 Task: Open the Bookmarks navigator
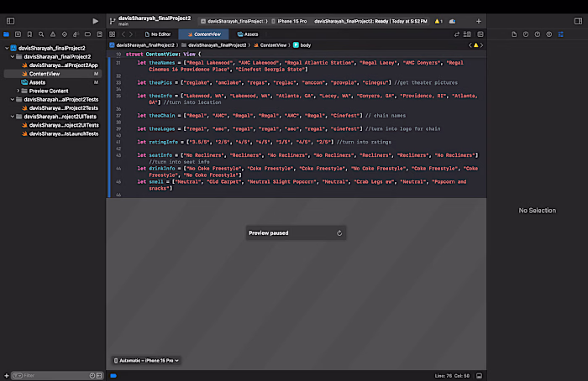click(29, 34)
